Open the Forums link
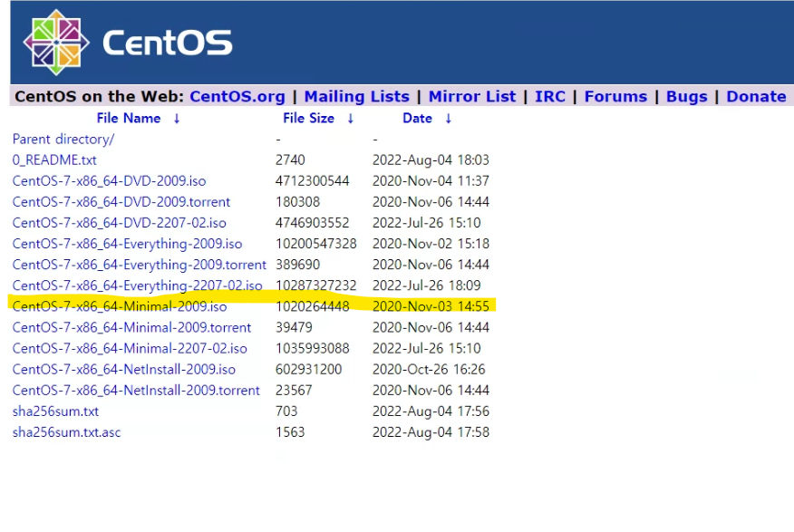Viewport: 794px width, 532px height. pyautogui.click(x=615, y=96)
